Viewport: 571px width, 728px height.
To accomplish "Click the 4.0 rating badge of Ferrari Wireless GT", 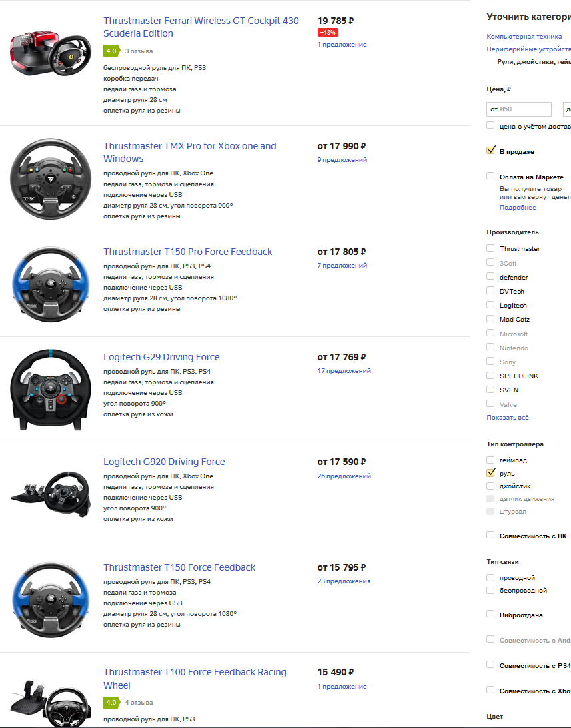I will 111,51.
